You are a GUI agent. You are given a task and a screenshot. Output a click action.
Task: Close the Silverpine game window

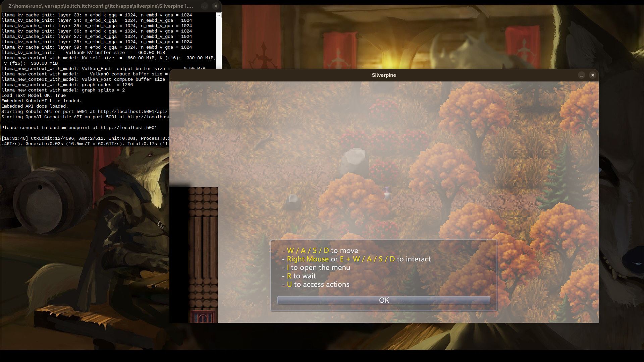coord(593,75)
